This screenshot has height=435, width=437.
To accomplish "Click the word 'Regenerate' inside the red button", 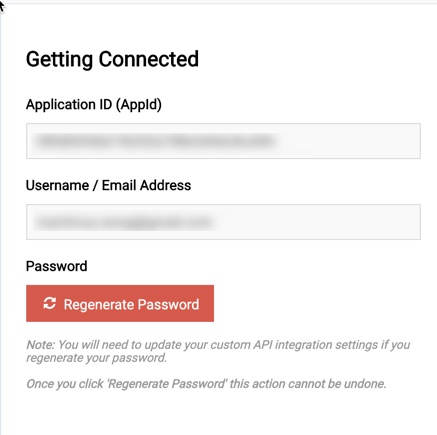I will [x=99, y=305].
